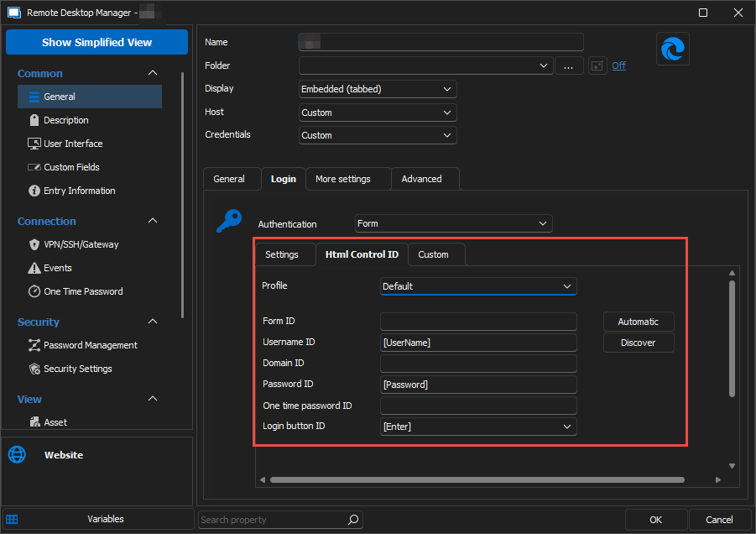Viewport: 756px width, 534px height.
Task: Click the Description clipboard icon
Action: tap(34, 120)
